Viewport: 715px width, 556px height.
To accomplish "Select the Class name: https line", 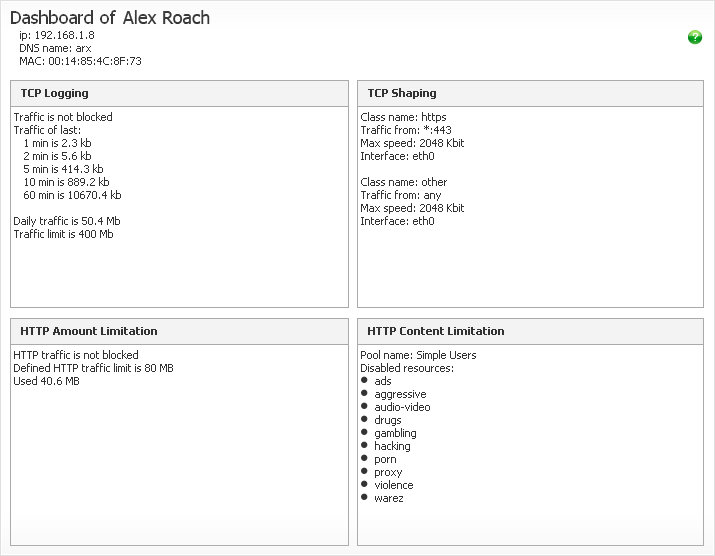I will tap(403, 117).
